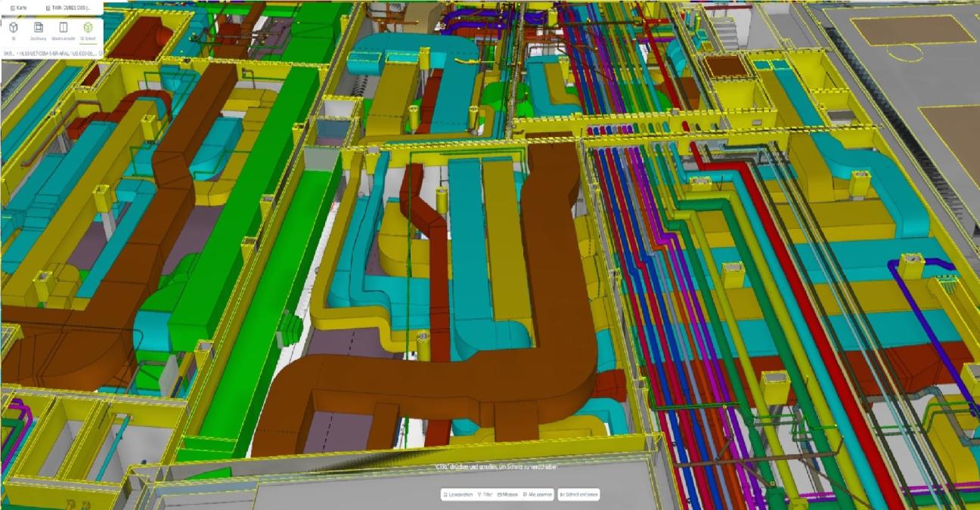The width and height of the screenshot is (980, 510).
Task: Select the Messen measure tool
Action: [x=507, y=495]
